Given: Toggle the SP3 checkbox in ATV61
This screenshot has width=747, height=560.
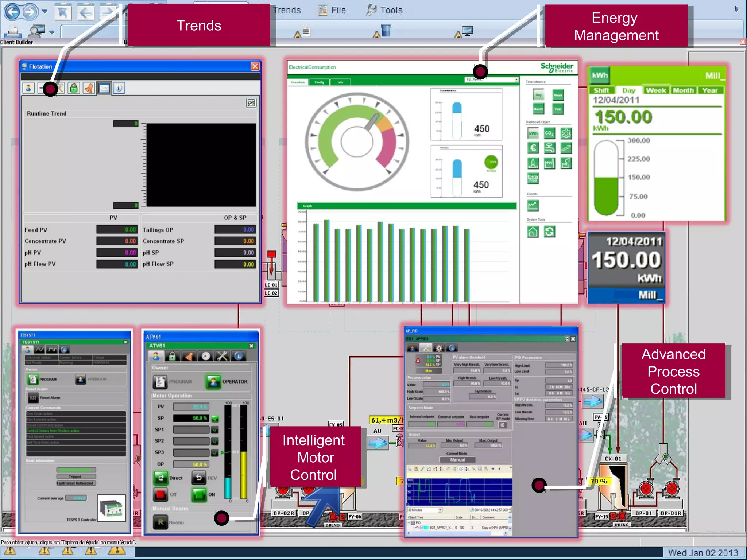Looking at the screenshot, I should pyautogui.click(x=215, y=453).
